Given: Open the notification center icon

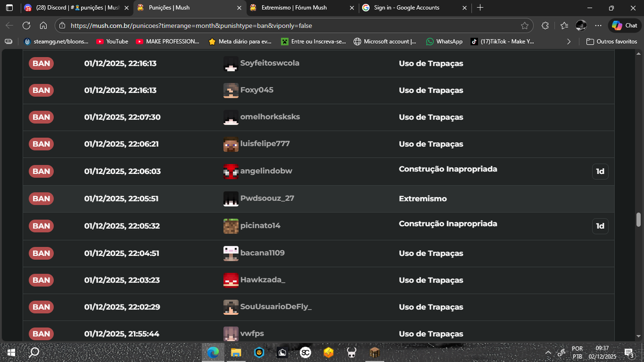Looking at the screenshot, I should point(629,352).
